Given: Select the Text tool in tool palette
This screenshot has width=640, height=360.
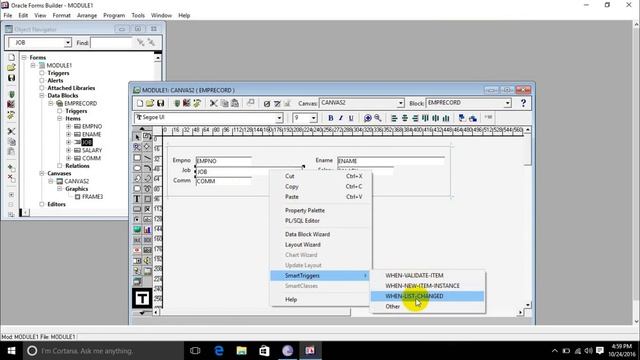Looking at the screenshot, I should (137, 199).
